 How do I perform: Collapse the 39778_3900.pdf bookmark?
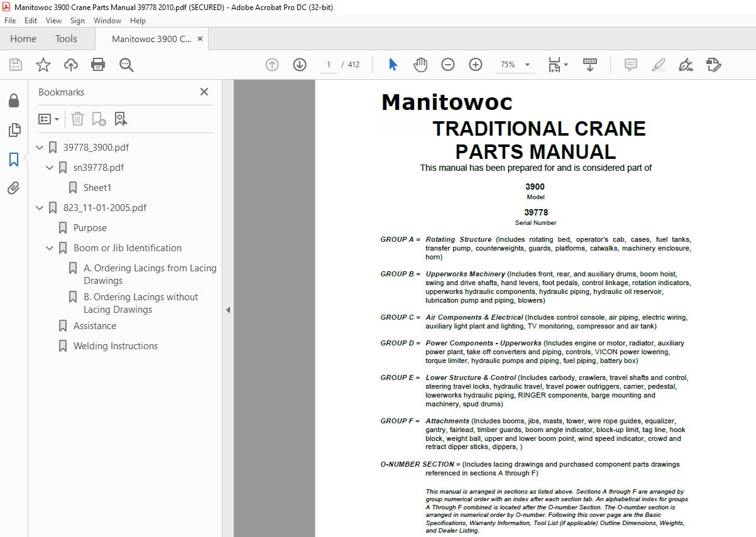[40, 148]
